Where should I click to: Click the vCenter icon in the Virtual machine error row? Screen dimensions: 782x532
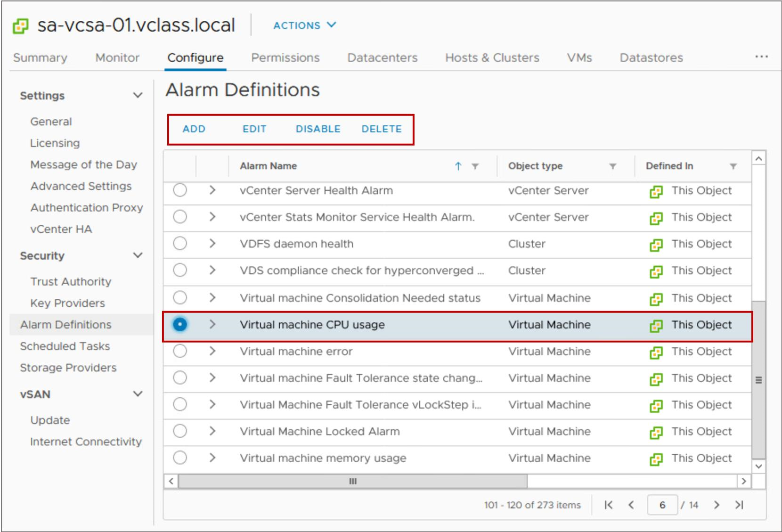(656, 352)
